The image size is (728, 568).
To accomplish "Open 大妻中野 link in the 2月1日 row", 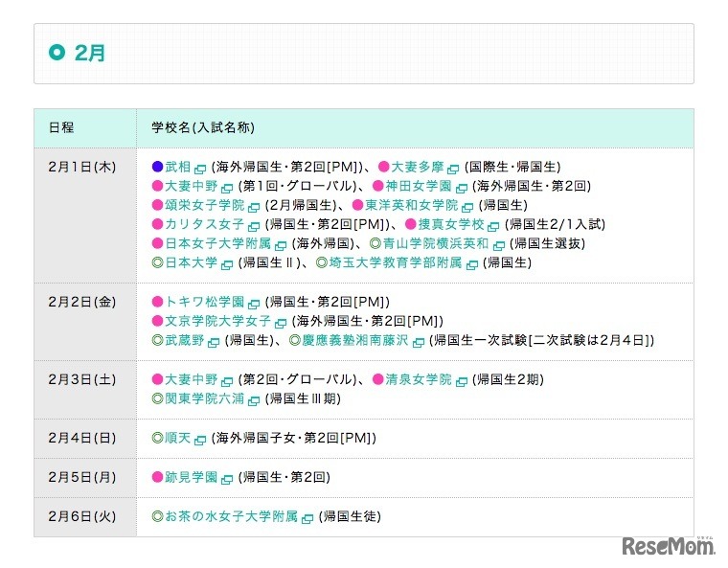I will pos(192,186).
